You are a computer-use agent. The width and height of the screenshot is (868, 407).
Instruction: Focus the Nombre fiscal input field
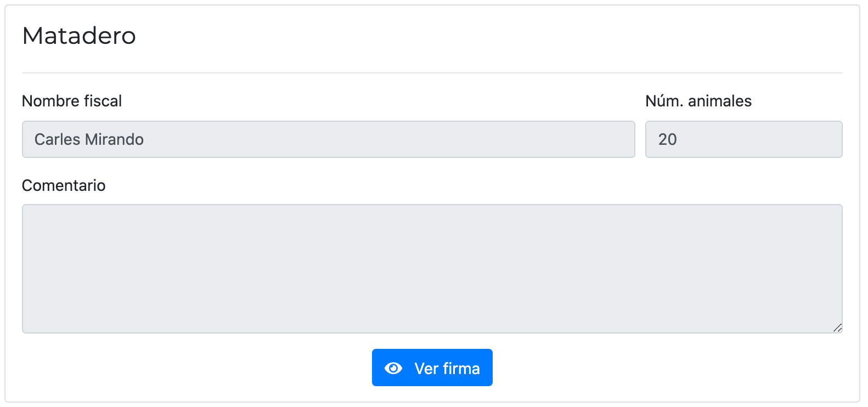[329, 139]
